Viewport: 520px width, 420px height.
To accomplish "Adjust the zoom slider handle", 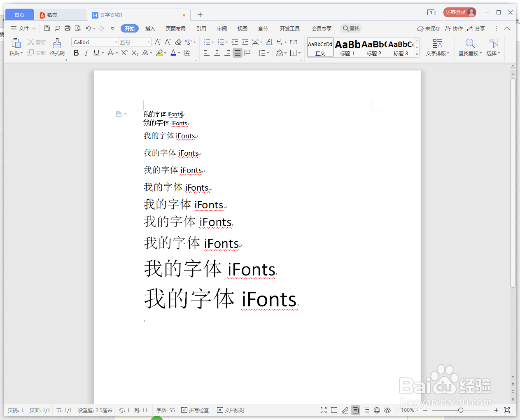I will click(461, 410).
